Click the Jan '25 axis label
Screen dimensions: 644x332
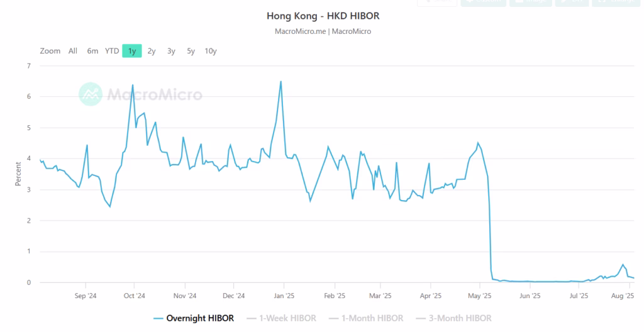coord(284,296)
